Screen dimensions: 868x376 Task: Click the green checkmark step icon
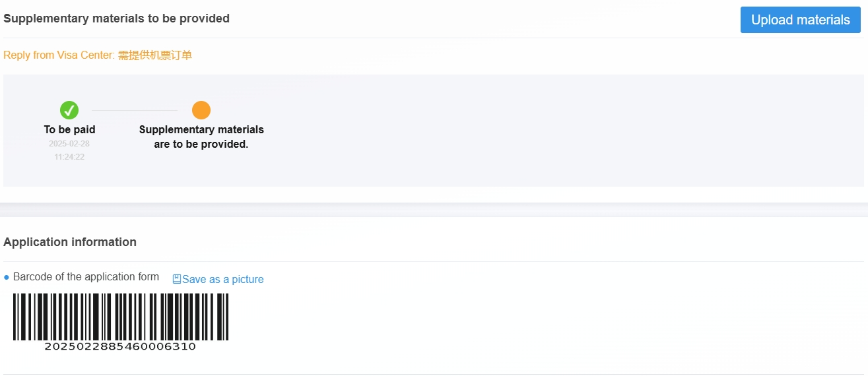[69, 110]
